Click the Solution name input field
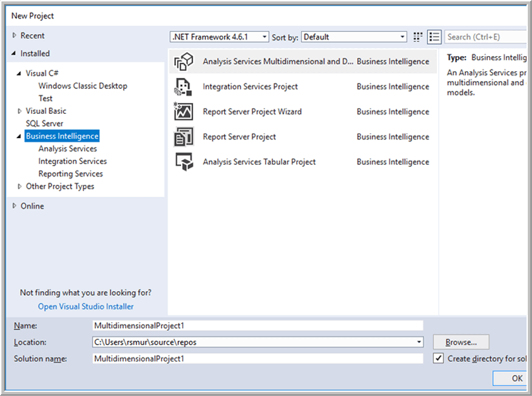The image size is (532, 396). (x=258, y=358)
